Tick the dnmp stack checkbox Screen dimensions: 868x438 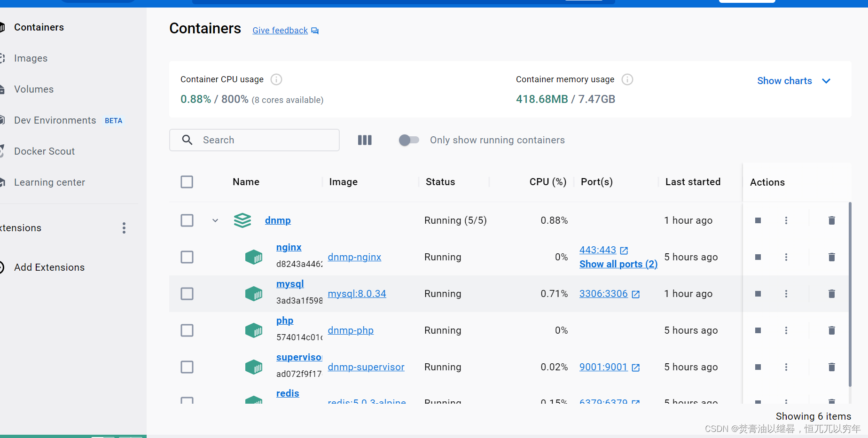pyautogui.click(x=187, y=220)
